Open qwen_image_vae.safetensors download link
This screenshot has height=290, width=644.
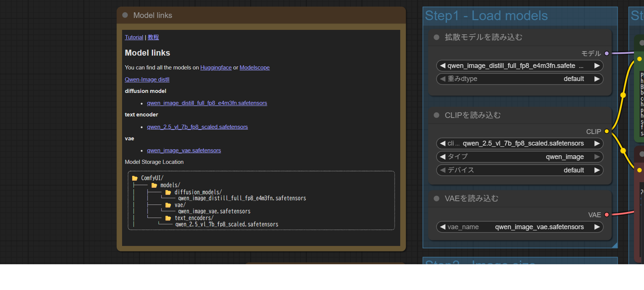pos(184,150)
